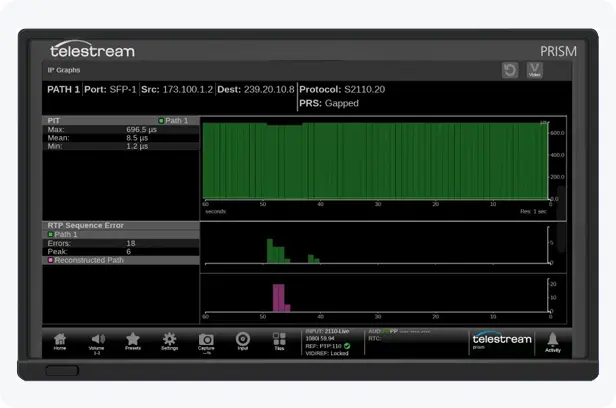Go to the Home screen icon
Viewport: 616px width, 408px height.
pyautogui.click(x=60, y=341)
